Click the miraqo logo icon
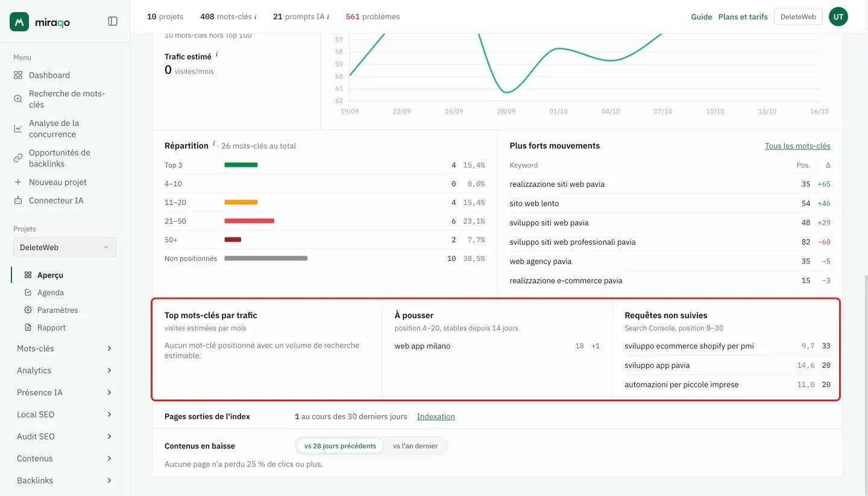Screen dimensions: 868x496 pos(19,22)
